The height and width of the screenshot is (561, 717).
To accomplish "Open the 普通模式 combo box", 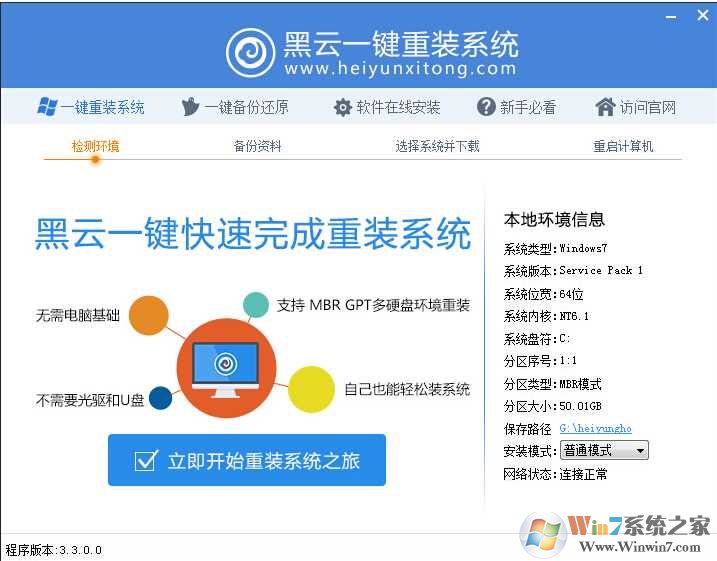I will click(604, 451).
